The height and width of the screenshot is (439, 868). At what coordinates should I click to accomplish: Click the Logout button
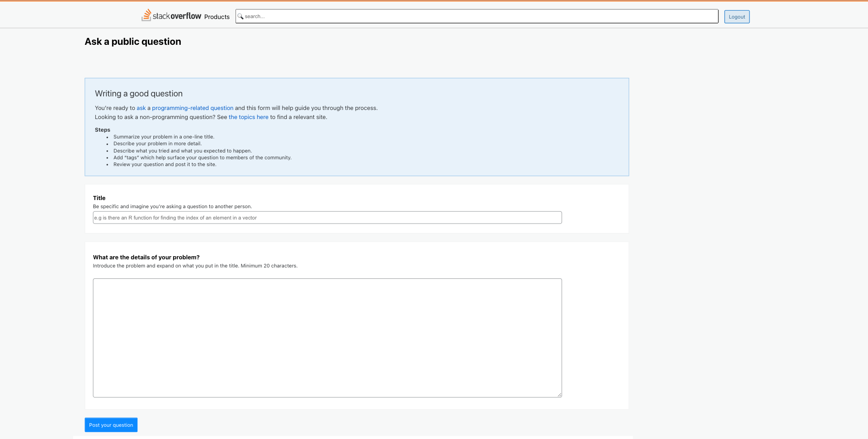pyautogui.click(x=736, y=17)
